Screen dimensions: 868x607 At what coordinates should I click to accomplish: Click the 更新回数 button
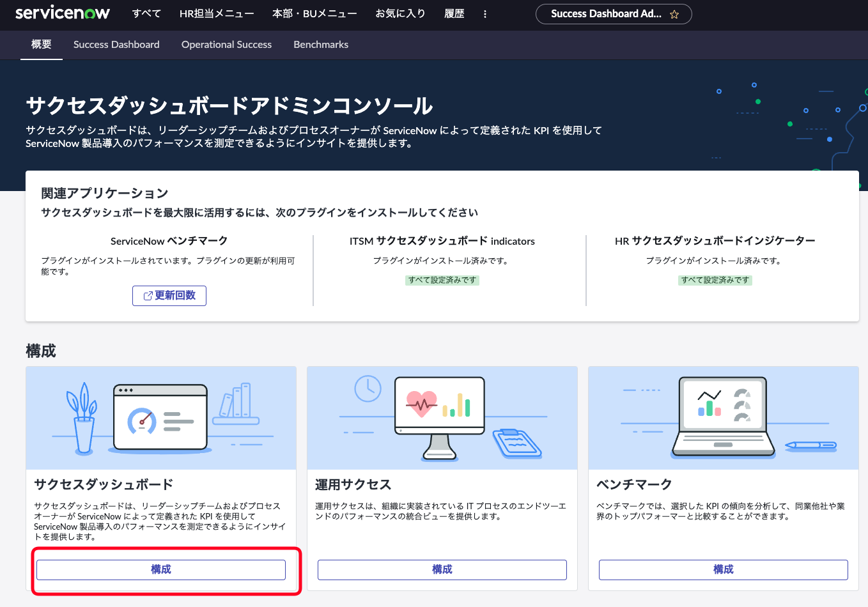pyautogui.click(x=169, y=296)
